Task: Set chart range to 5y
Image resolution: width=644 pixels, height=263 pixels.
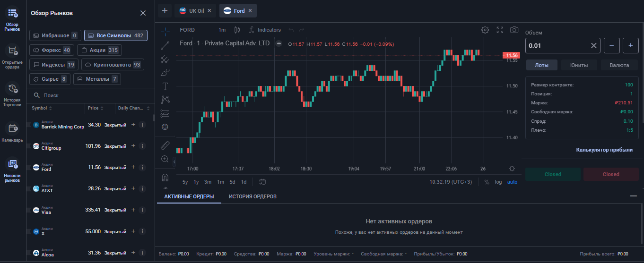Action: (x=185, y=182)
